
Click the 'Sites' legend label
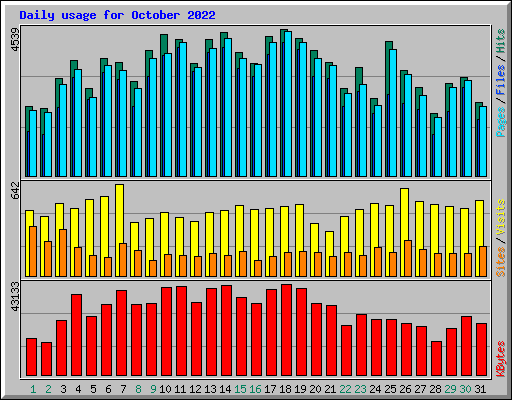(501, 262)
